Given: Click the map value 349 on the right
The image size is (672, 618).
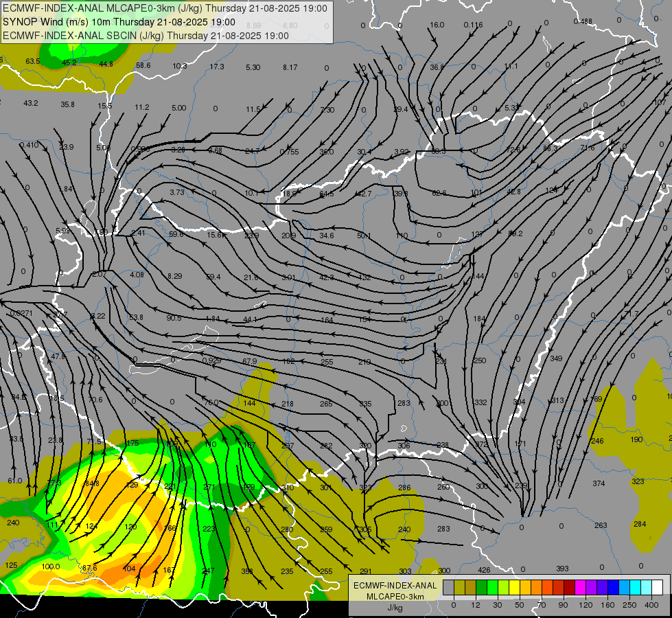Looking at the screenshot, I should coord(556,358).
